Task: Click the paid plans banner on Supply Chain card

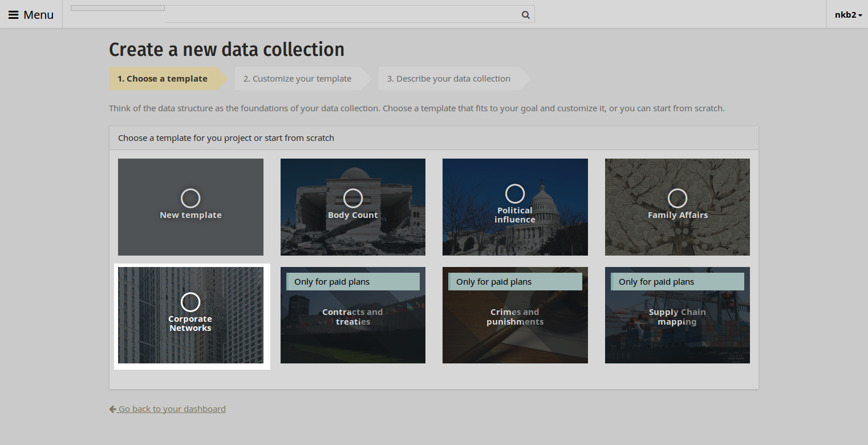Action: click(x=678, y=282)
